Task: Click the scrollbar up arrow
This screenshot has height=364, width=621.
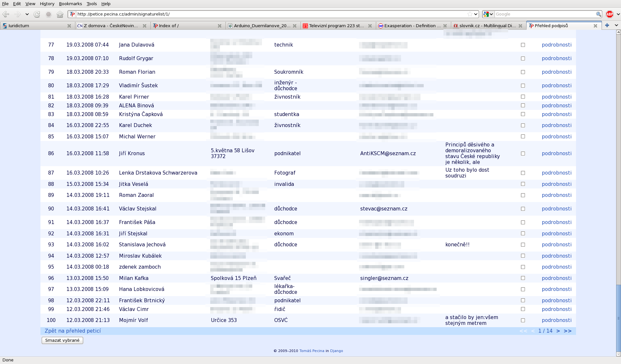Action: 618,32
